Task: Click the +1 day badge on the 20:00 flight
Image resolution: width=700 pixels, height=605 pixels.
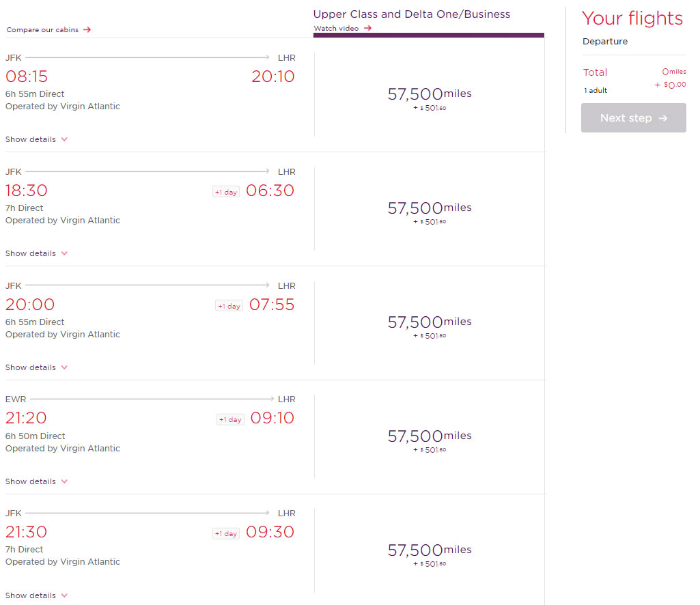Action: pyautogui.click(x=229, y=306)
